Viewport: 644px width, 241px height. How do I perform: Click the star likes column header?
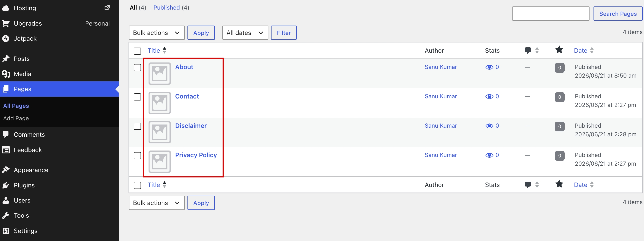[559, 50]
